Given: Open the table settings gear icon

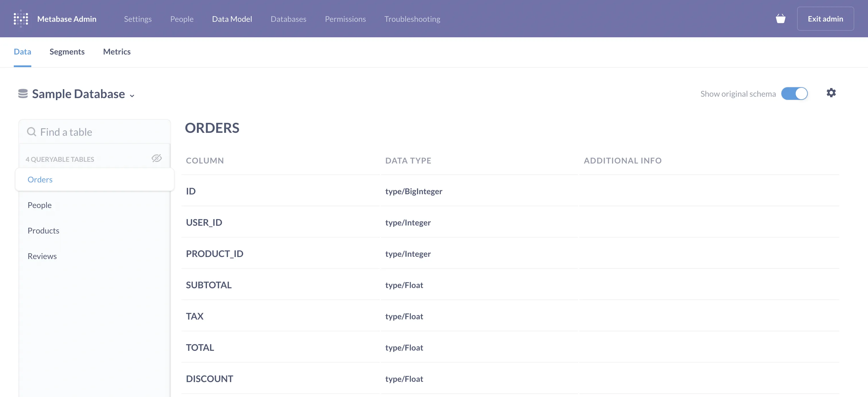Looking at the screenshot, I should click(x=831, y=93).
